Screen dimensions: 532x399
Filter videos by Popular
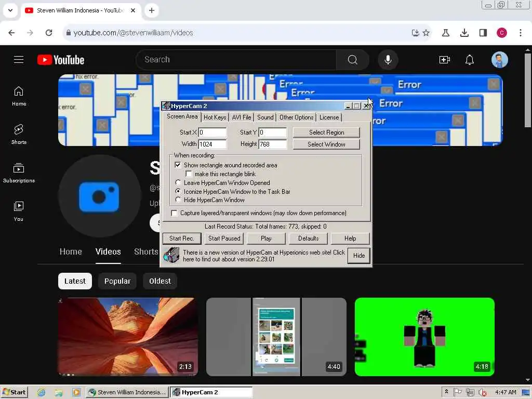117,281
